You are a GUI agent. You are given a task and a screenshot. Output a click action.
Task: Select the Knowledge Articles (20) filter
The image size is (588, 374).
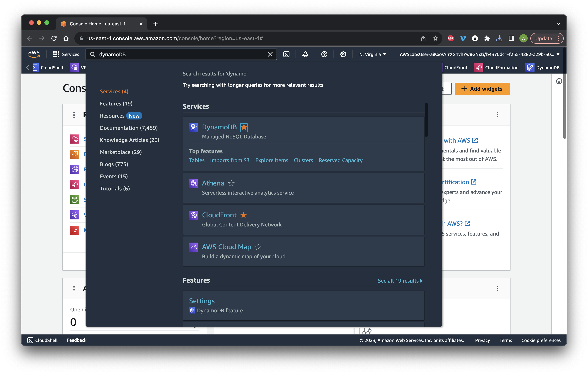[x=129, y=140]
